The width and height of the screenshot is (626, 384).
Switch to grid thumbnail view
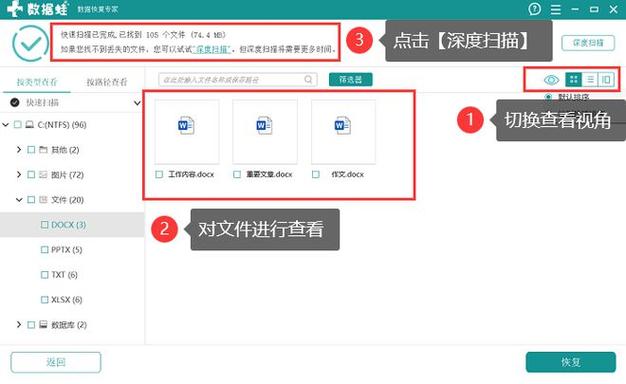tap(573, 79)
